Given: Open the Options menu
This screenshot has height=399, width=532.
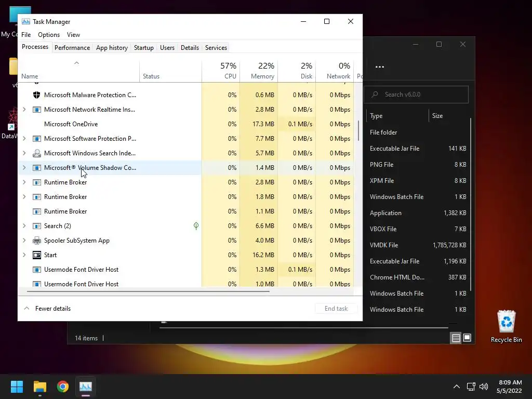Looking at the screenshot, I should coord(49,35).
